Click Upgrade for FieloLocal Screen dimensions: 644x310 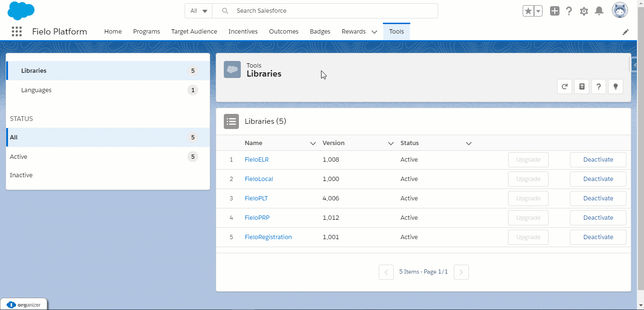(x=528, y=179)
